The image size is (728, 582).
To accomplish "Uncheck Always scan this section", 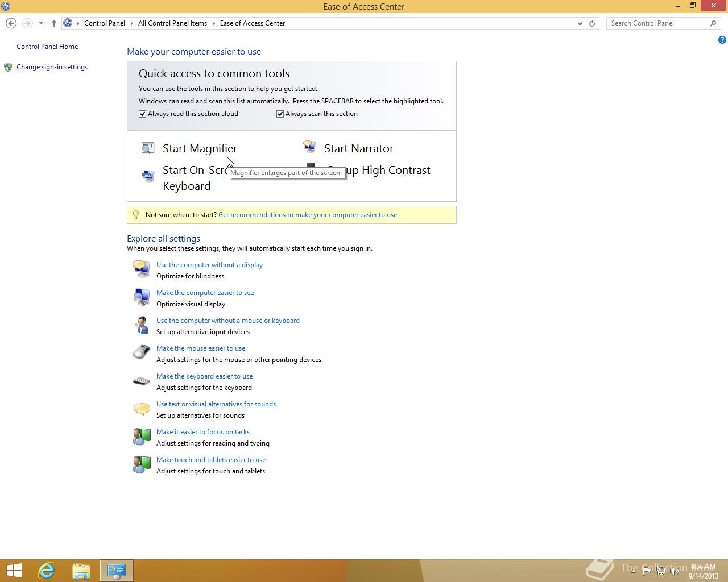I will [280, 114].
